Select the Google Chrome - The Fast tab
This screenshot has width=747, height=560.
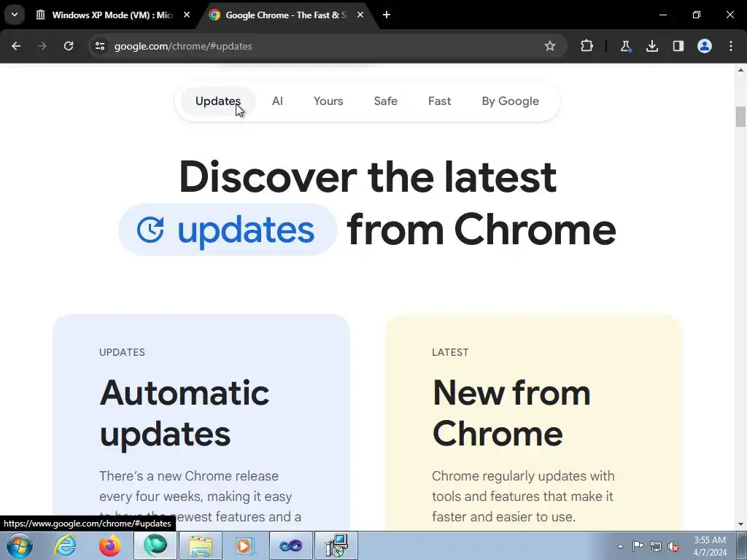click(x=286, y=15)
